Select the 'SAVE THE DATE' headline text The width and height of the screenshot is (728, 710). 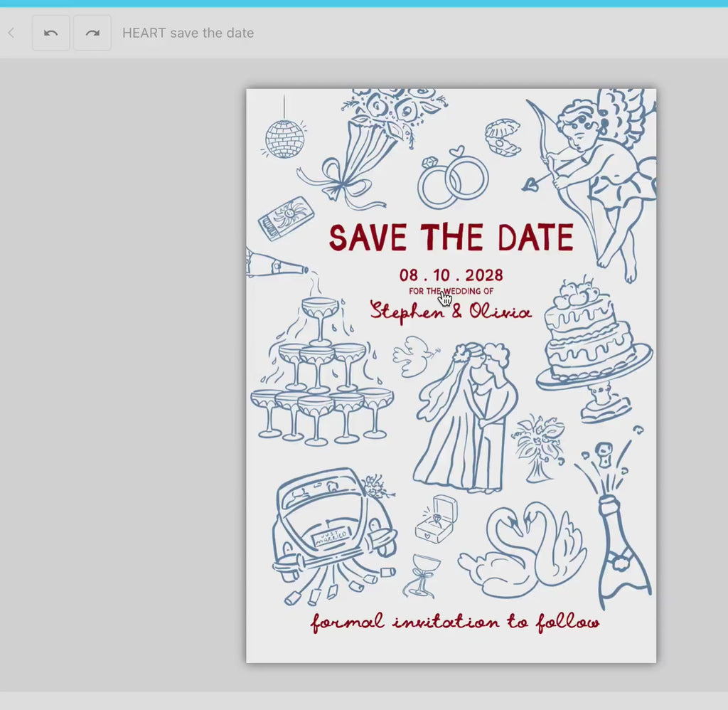pyautogui.click(x=451, y=238)
